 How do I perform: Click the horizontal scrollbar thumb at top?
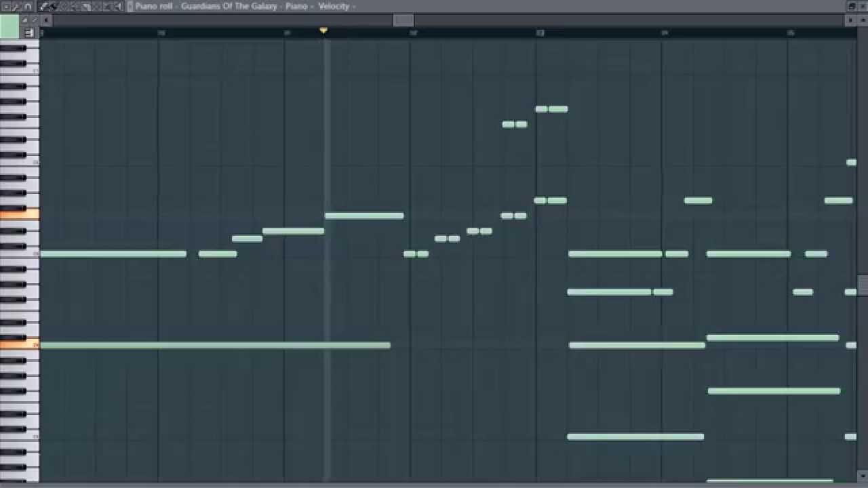point(403,20)
